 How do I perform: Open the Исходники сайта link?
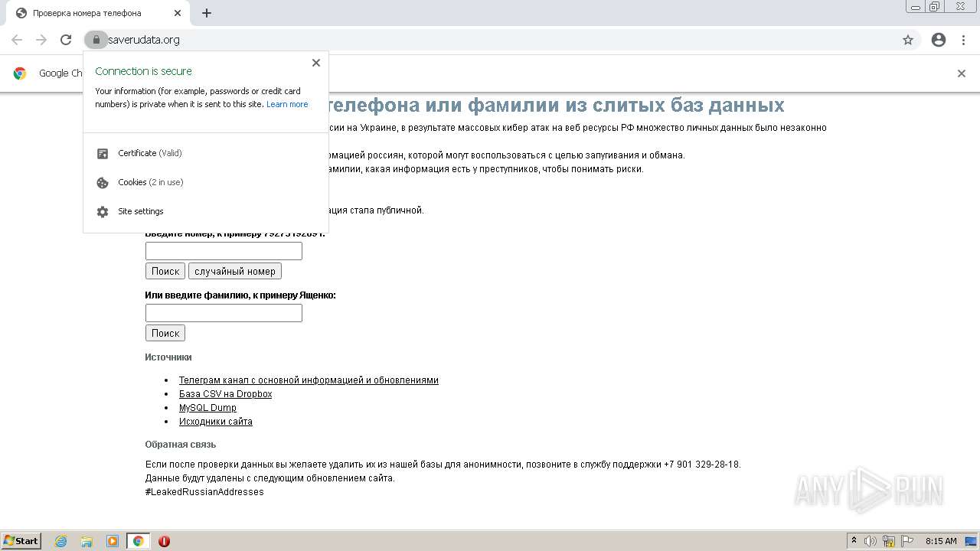[216, 422]
